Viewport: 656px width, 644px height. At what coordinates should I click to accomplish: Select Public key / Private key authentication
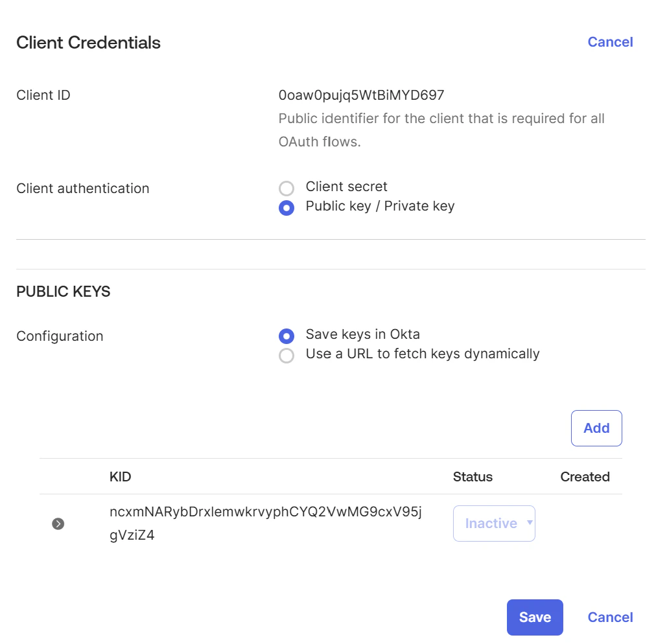pyautogui.click(x=287, y=207)
